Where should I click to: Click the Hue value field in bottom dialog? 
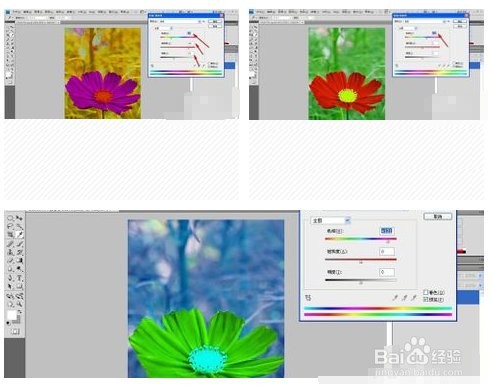[x=387, y=231]
